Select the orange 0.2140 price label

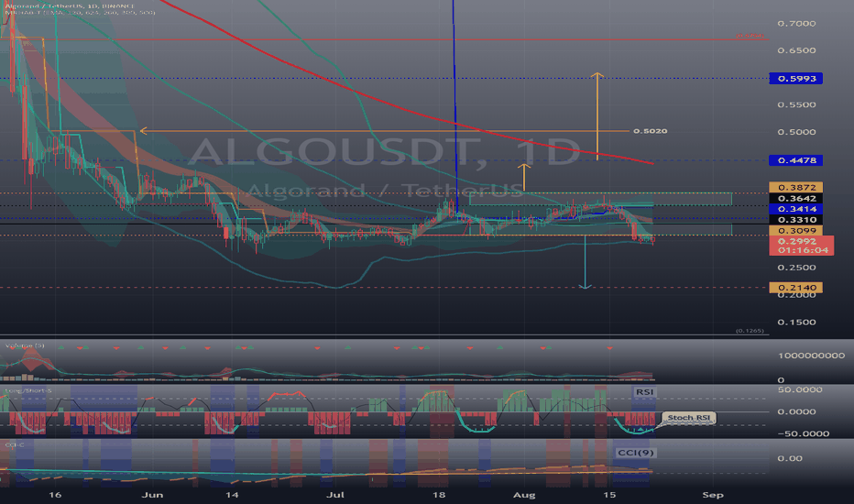795,288
